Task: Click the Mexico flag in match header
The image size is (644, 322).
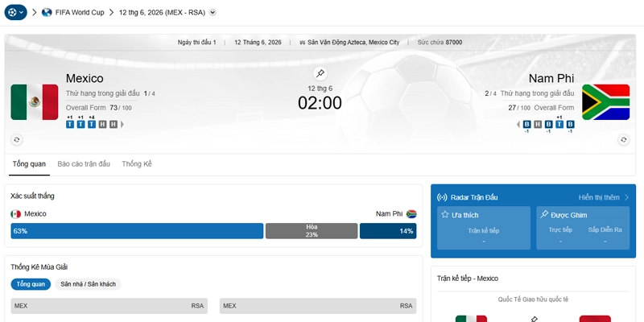Action: pyautogui.click(x=35, y=102)
